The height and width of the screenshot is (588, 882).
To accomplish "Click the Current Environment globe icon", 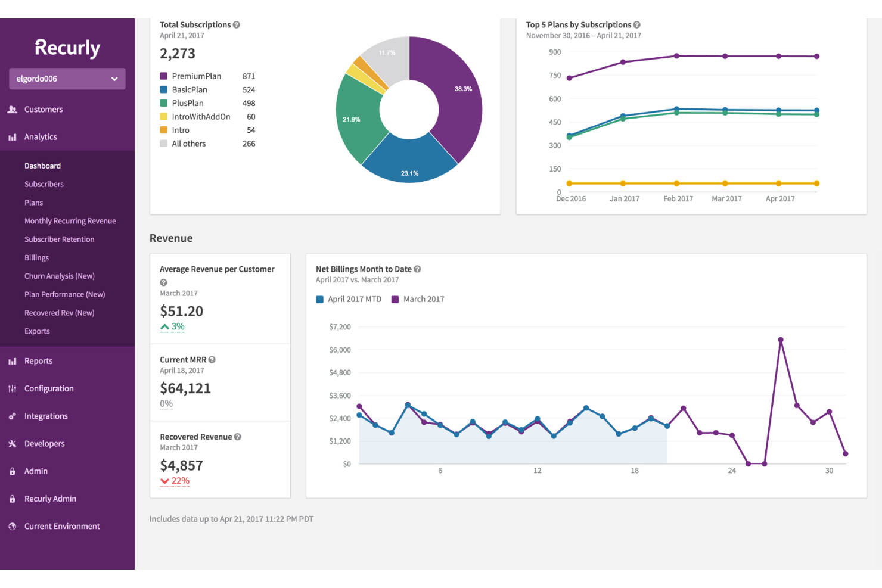I will point(12,527).
